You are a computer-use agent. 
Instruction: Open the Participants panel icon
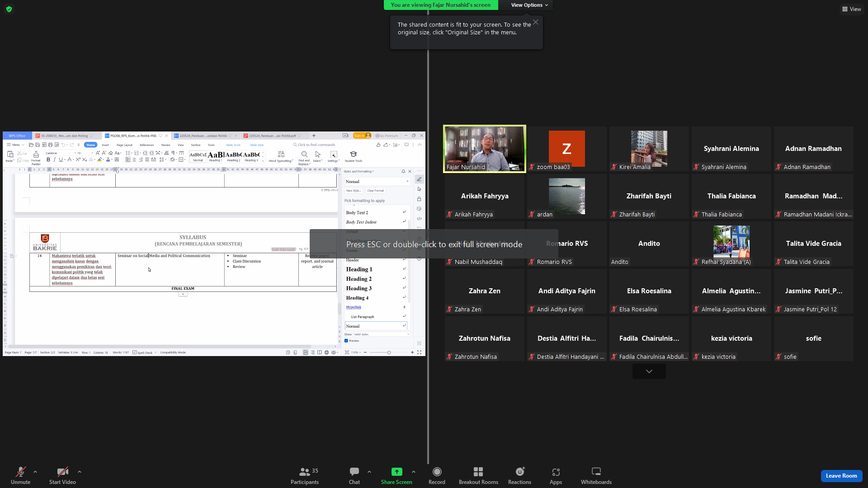tap(304, 472)
